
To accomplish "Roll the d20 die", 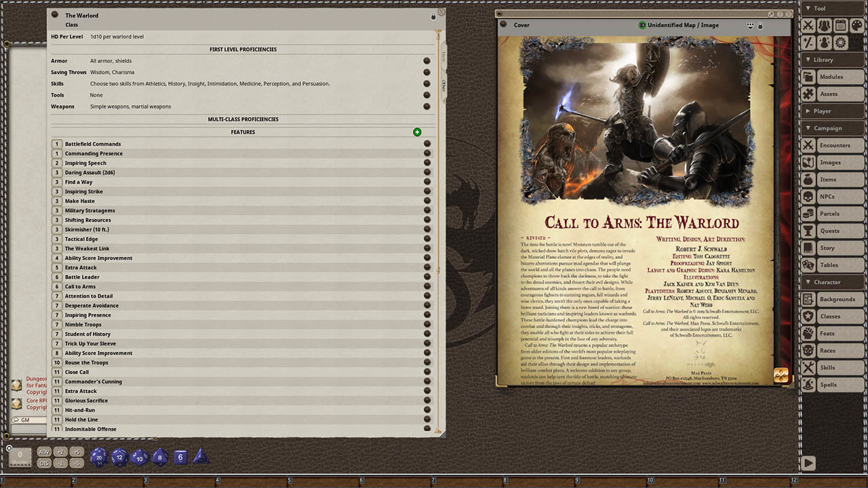I will 99,457.
